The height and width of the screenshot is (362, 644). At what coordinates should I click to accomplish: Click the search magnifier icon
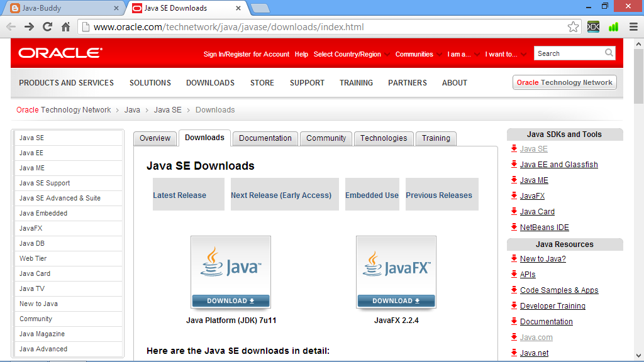[x=609, y=53]
